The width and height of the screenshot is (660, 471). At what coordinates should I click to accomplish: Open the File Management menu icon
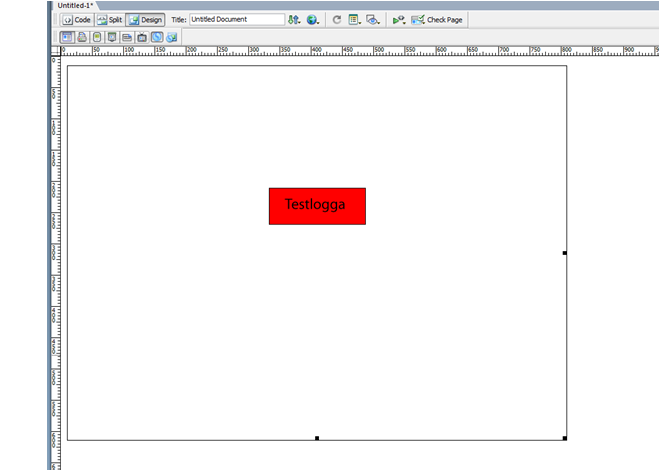[294, 20]
